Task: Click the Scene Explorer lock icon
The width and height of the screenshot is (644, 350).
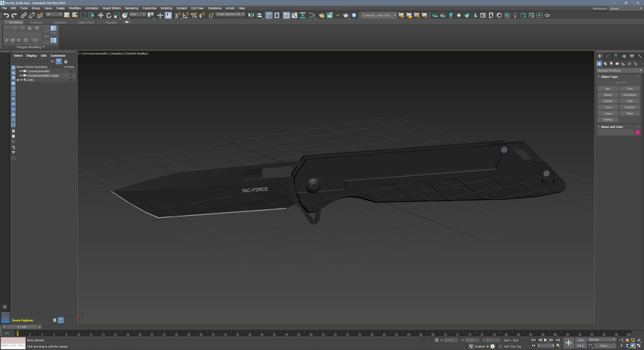Action: point(66,61)
